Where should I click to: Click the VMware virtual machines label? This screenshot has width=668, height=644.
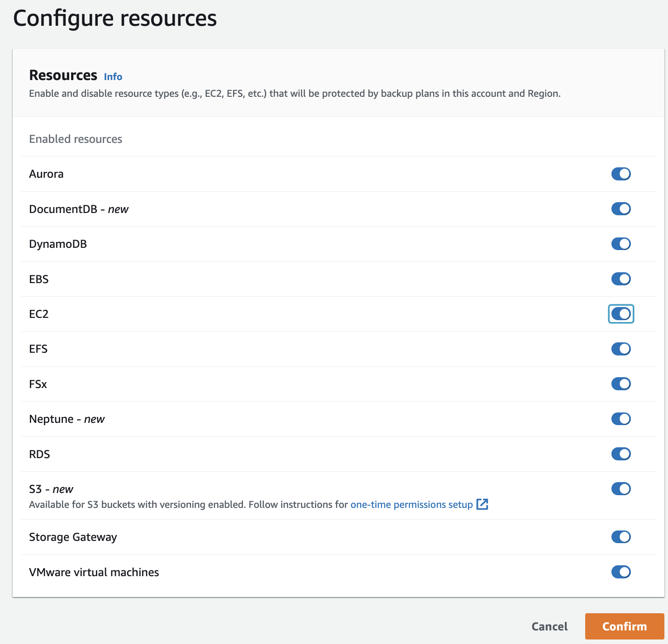pyautogui.click(x=94, y=572)
